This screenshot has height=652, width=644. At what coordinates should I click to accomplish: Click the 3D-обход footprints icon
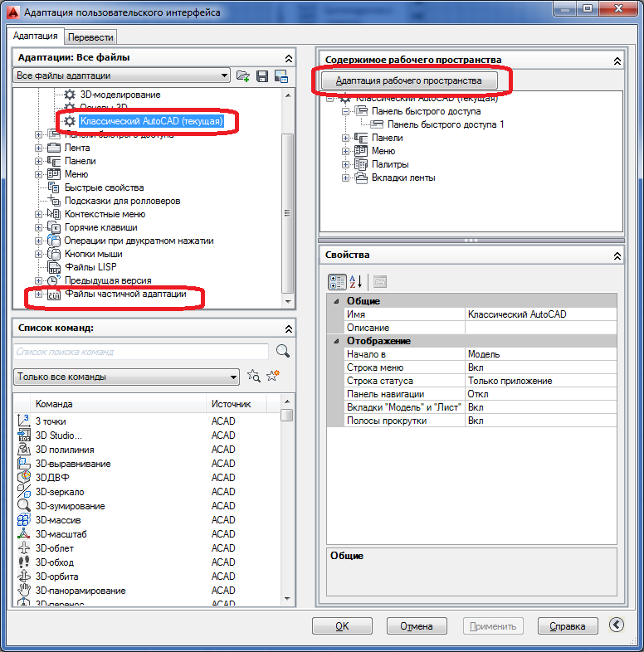point(24,562)
